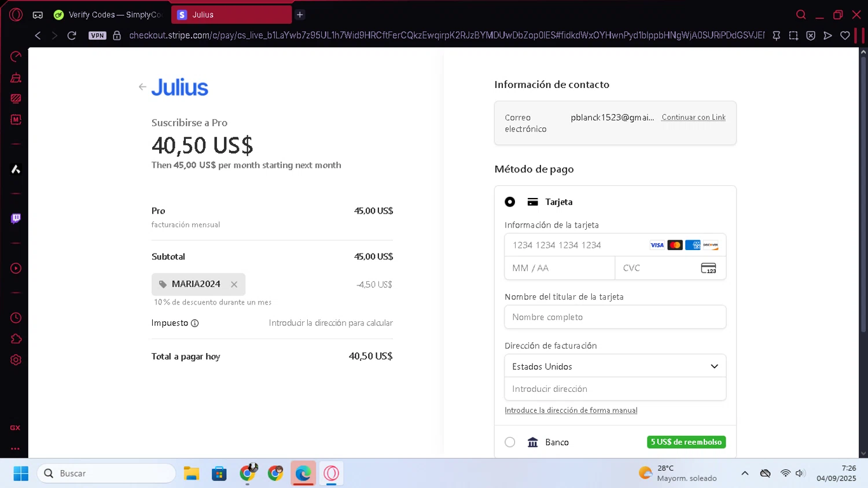Remove the MARIA2024 promo code

coord(234,284)
